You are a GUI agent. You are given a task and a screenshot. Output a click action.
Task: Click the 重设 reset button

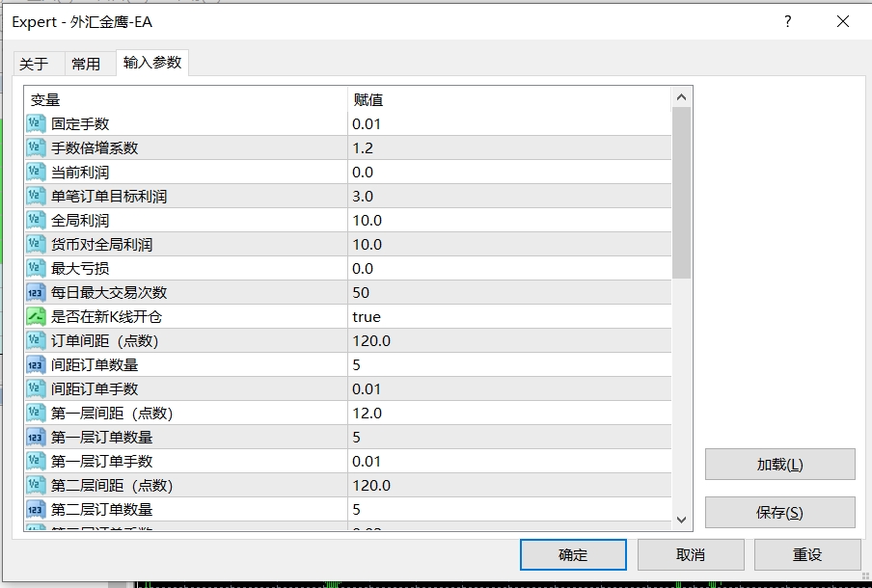(x=807, y=554)
